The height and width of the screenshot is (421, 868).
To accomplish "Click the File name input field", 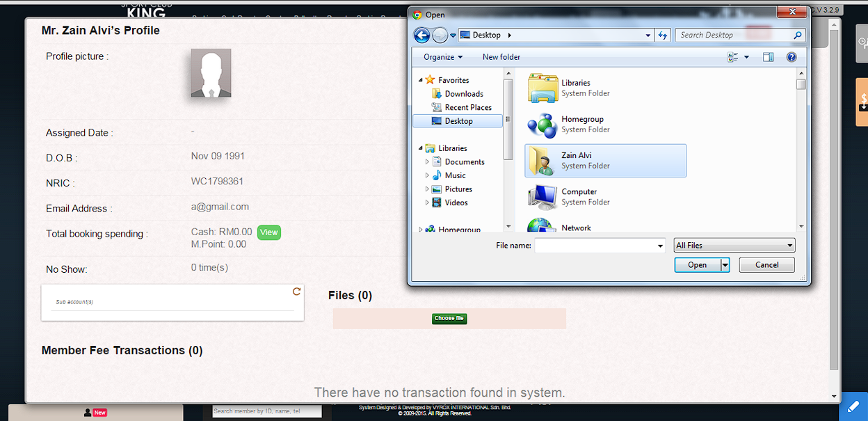I will [x=595, y=245].
